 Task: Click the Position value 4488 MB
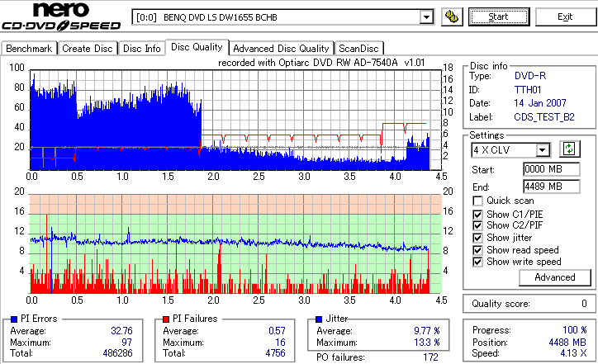coord(567,343)
